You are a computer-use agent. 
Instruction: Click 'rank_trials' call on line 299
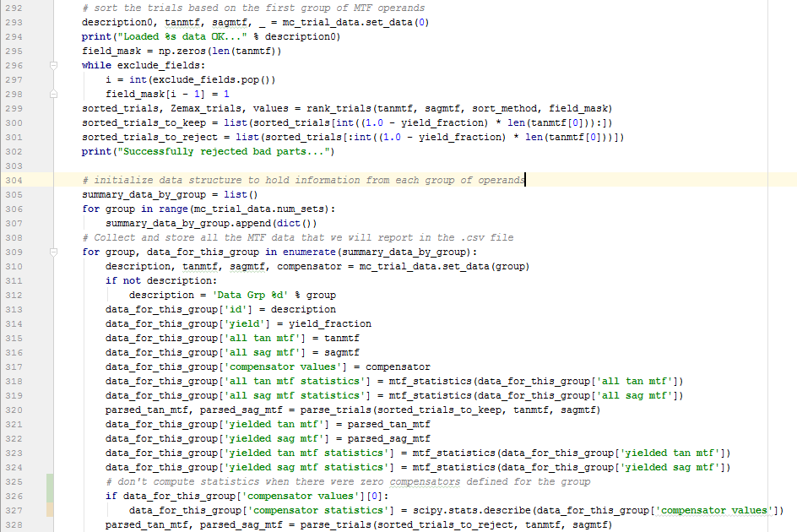tap(339, 108)
